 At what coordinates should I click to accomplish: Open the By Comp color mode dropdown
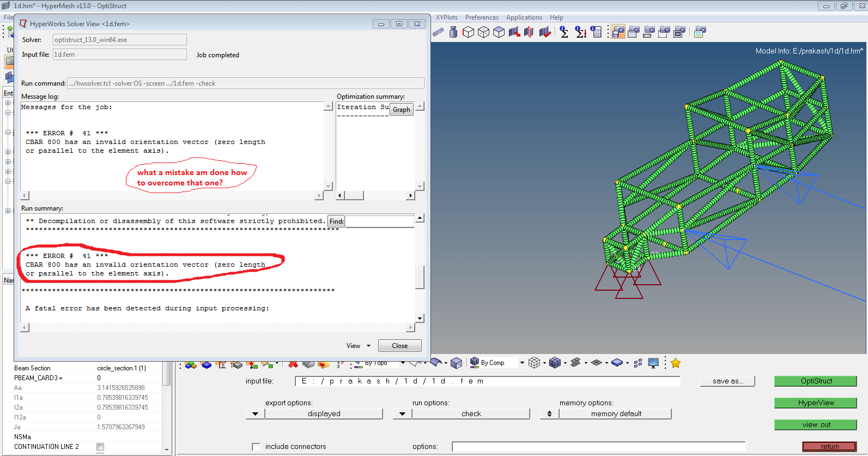522,363
